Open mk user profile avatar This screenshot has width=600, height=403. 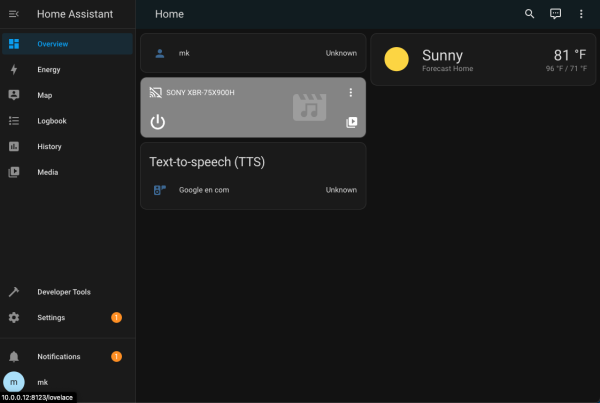(x=14, y=382)
